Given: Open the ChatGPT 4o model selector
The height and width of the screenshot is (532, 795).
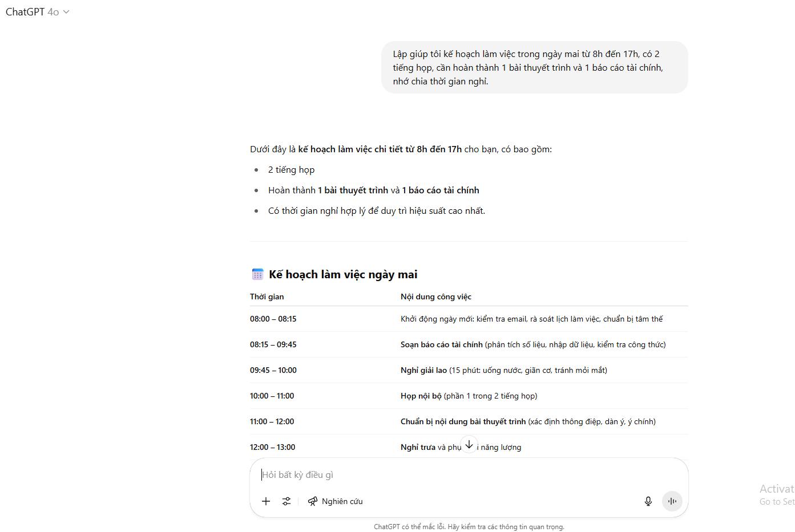Looking at the screenshot, I should coord(37,12).
